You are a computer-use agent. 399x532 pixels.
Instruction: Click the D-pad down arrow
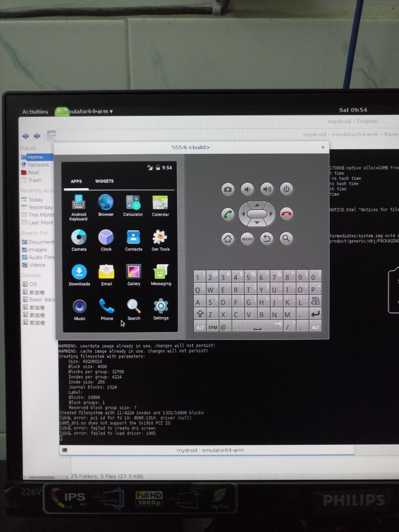point(257,223)
